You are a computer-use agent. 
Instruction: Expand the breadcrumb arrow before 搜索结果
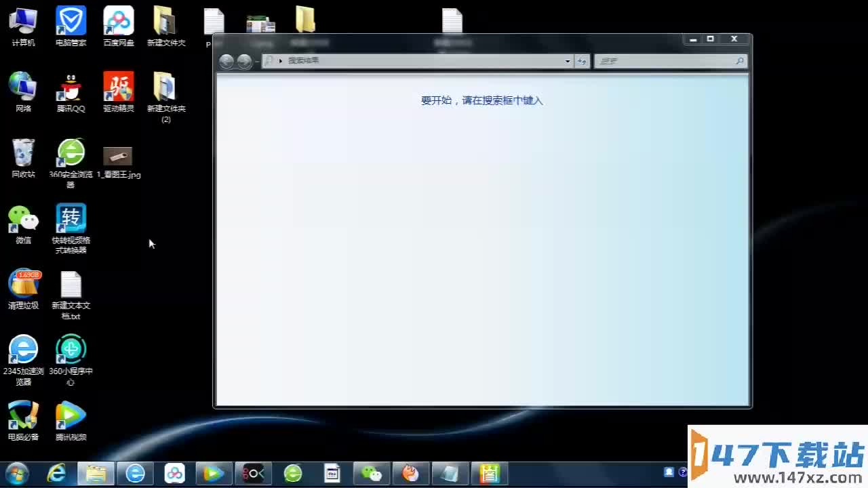pos(281,61)
